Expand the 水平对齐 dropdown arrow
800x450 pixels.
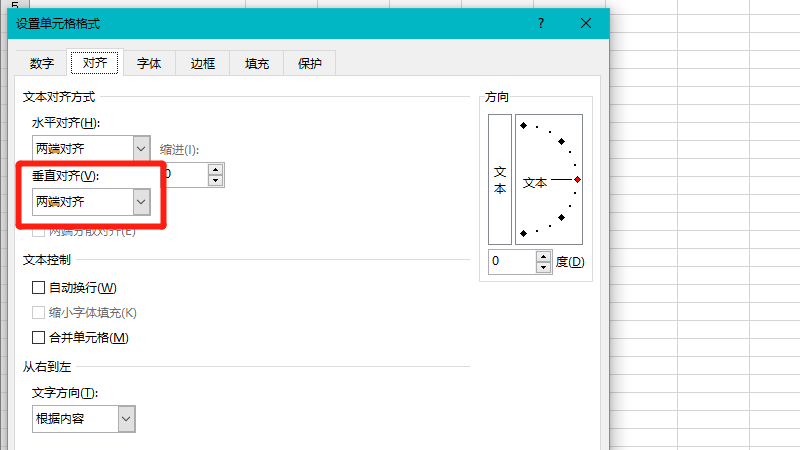tap(141, 149)
